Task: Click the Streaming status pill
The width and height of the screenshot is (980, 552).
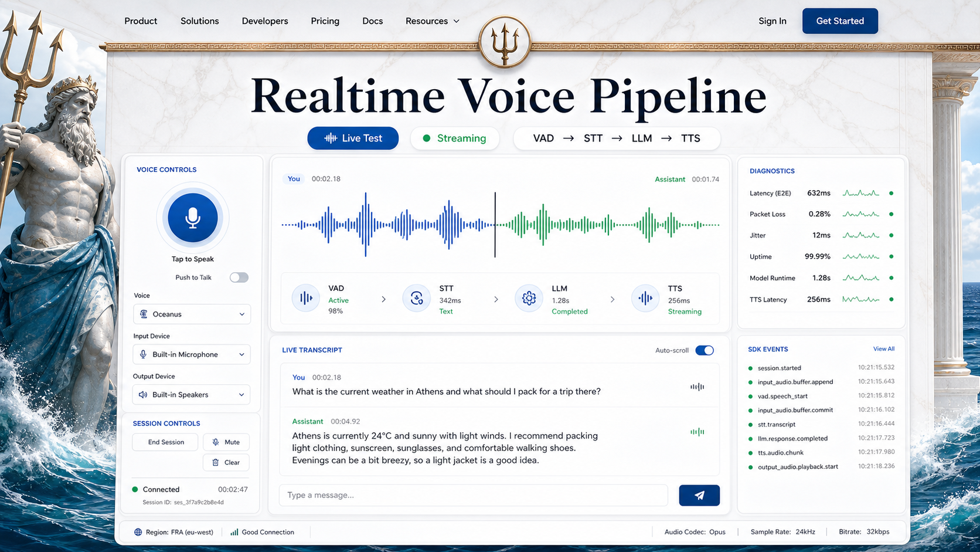Action: tap(455, 138)
